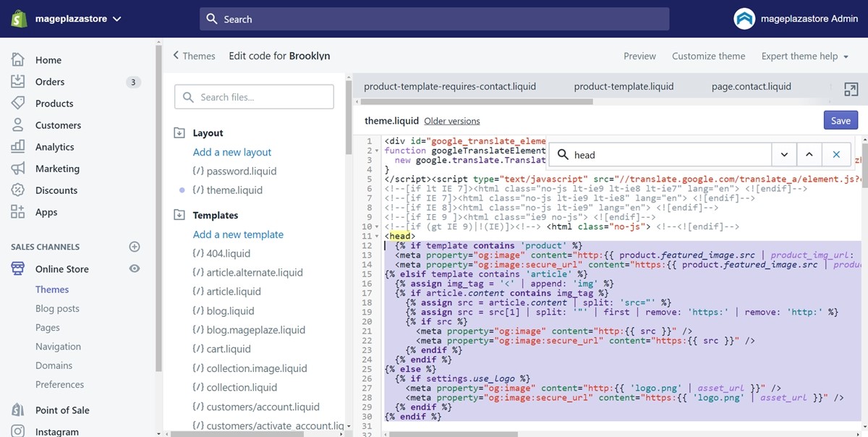The image size is (868, 437).
Task: Collapse the Layout folder
Action: pyautogui.click(x=179, y=133)
